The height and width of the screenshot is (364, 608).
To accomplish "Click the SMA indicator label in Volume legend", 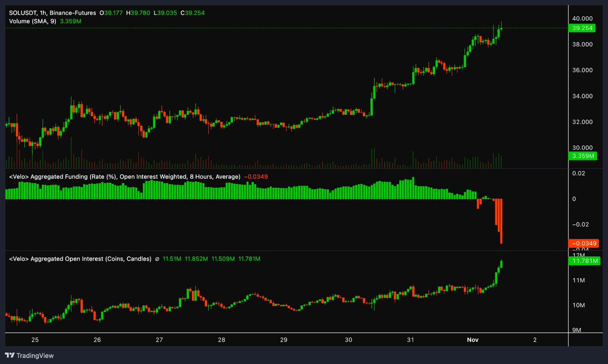I will [x=38, y=21].
